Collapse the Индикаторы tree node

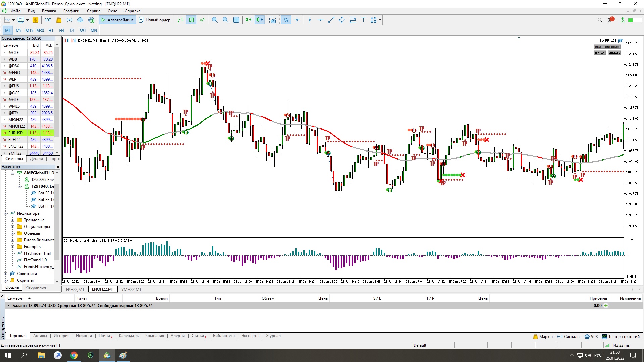click(x=6, y=213)
